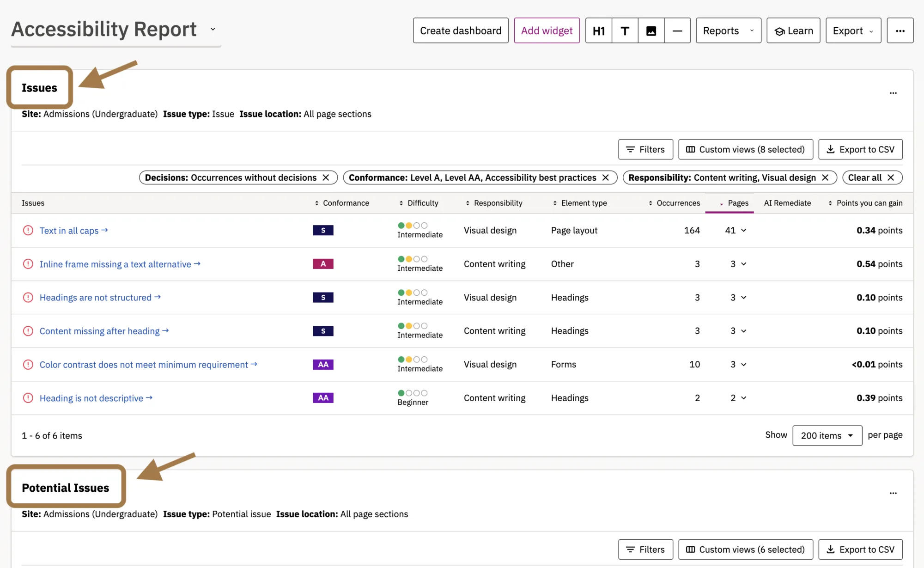Sort the table by Pages column
The width and height of the screenshot is (924, 568).
click(x=734, y=203)
